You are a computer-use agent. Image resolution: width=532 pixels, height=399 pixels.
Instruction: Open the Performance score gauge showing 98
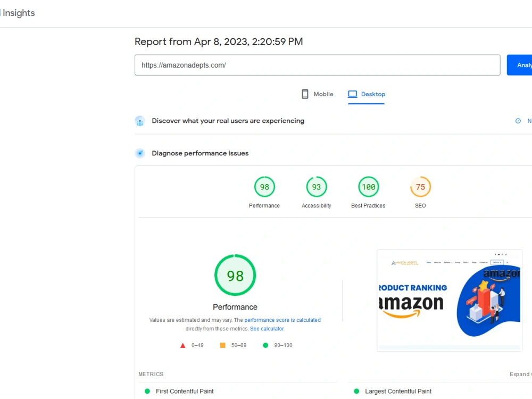[x=264, y=187]
